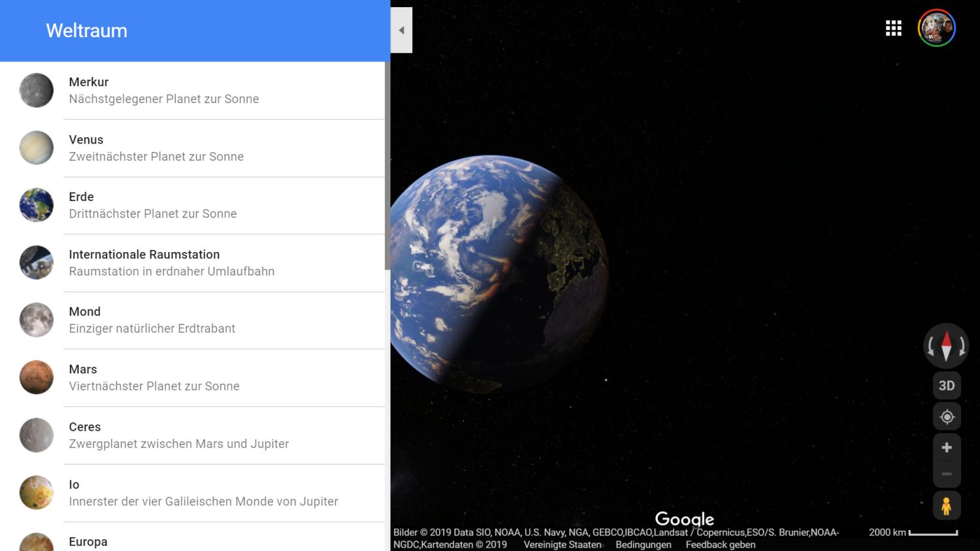
Task: Click 'Einziger natürlicher Erdtrabant' description
Action: tap(152, 329)
